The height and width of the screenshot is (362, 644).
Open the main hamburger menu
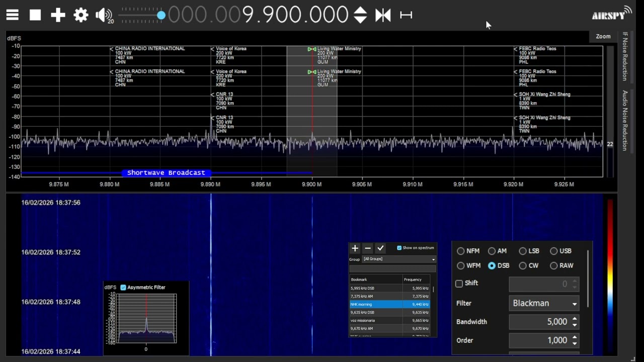[13, 15]
